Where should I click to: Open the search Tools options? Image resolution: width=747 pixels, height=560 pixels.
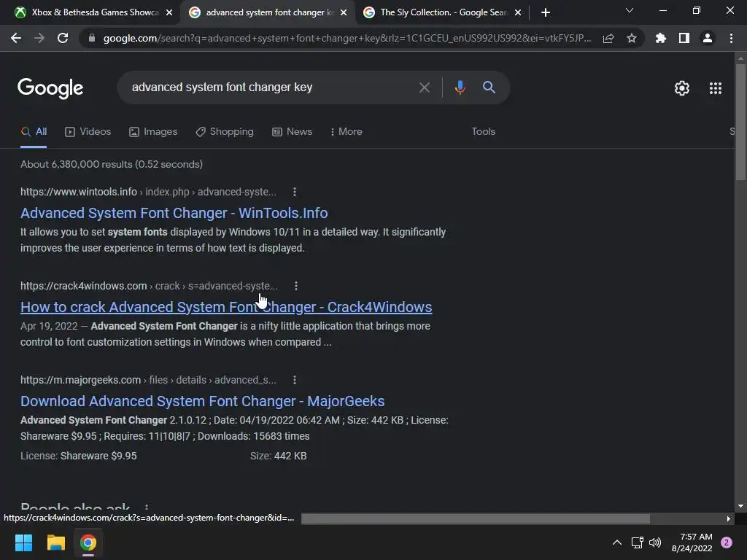click(483, 131)
